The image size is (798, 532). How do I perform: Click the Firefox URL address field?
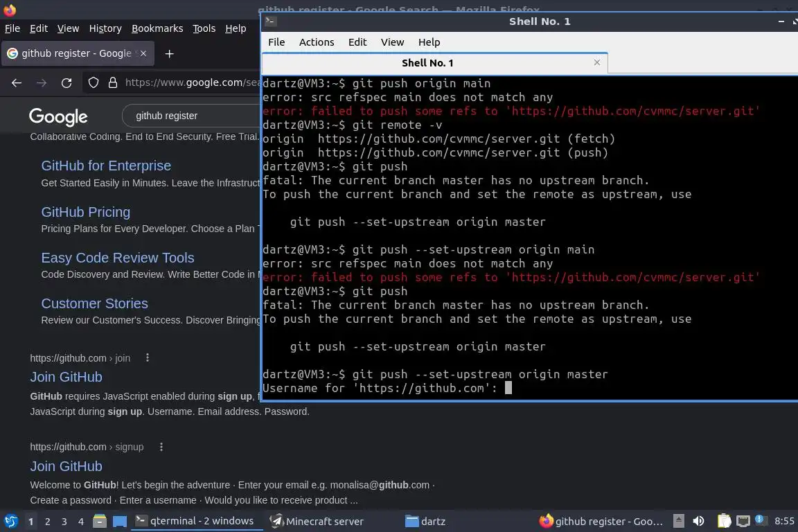coord(193,82)
